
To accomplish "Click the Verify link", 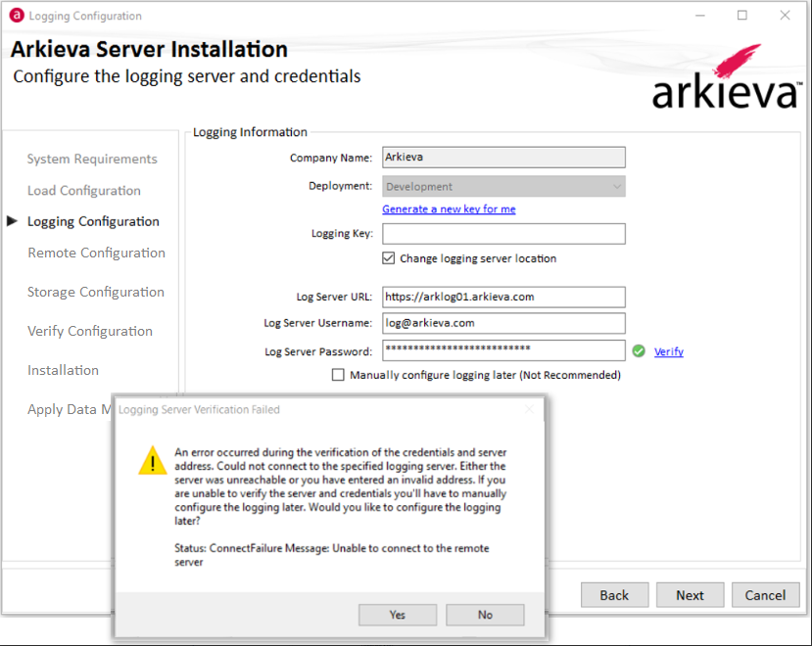I will [669, 351].
